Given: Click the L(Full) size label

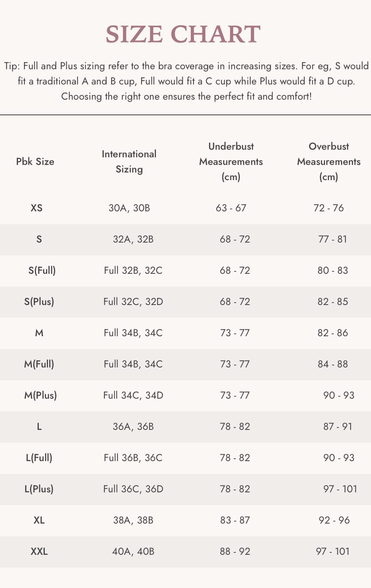Looking at the screenshot, I should point(39,458).
